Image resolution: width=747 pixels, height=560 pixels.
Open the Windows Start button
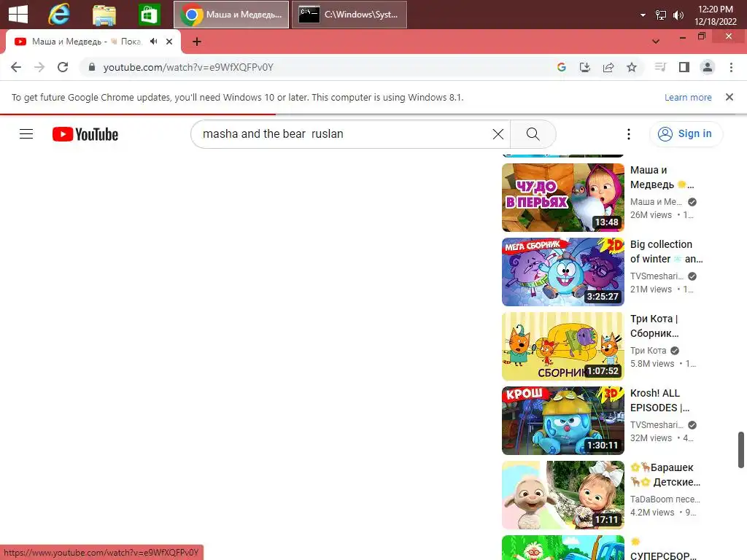(18, 14)
